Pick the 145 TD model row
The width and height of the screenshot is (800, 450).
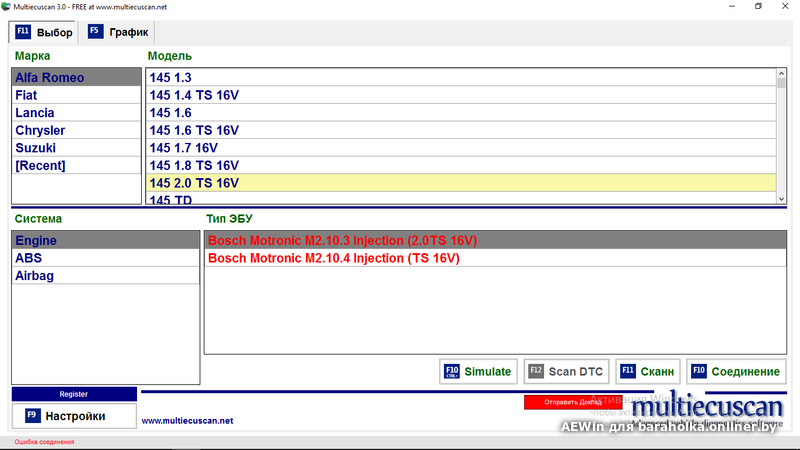tap(461, 198)
